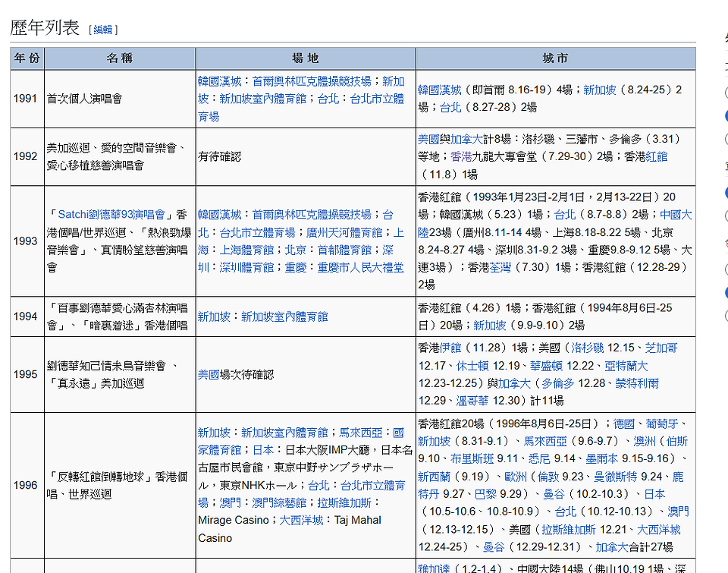The width and height of the screenshot is (728, 573).
Task: Click the 巴黎 link
Action: click(485, 494)
